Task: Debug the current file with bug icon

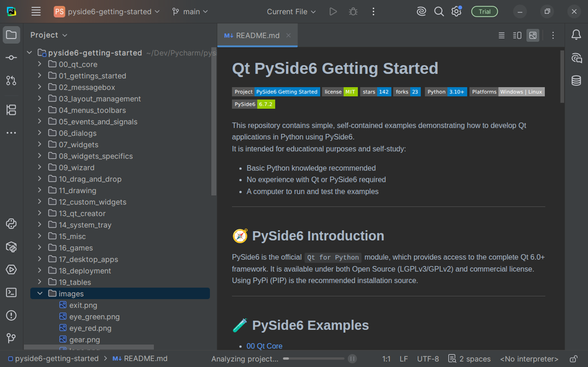Action: 353,12
